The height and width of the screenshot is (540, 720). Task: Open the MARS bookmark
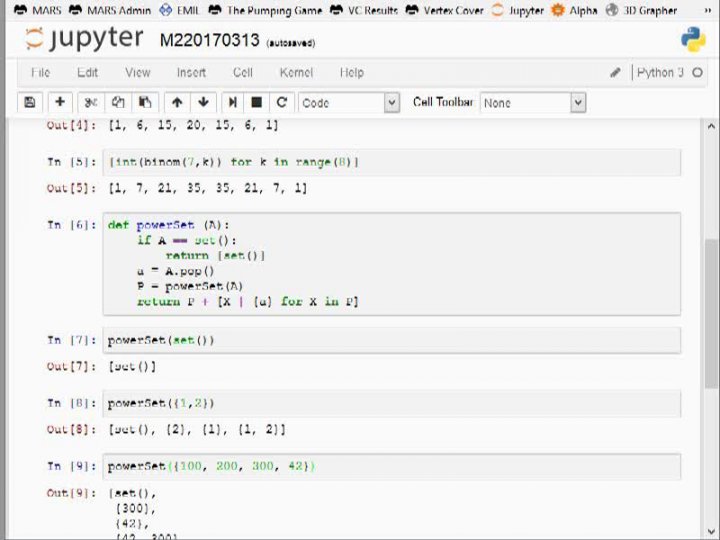pos(38,10)
